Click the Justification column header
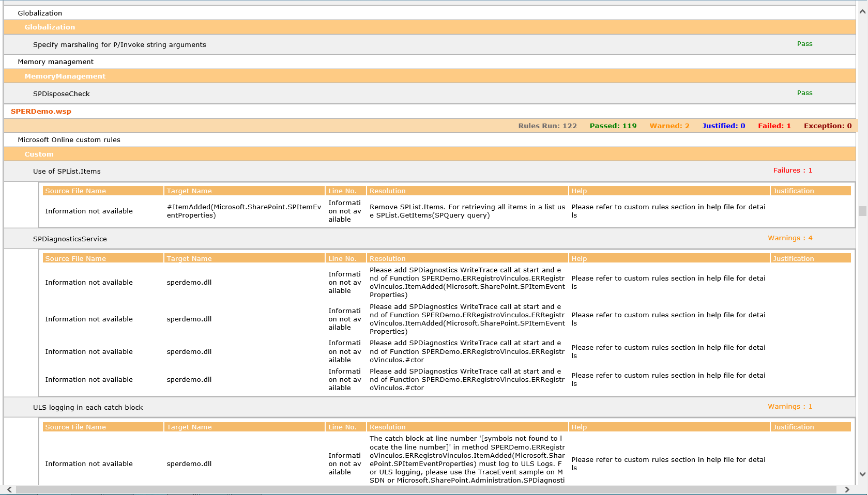This screenshot has height=495, width=868. (794, 191)
